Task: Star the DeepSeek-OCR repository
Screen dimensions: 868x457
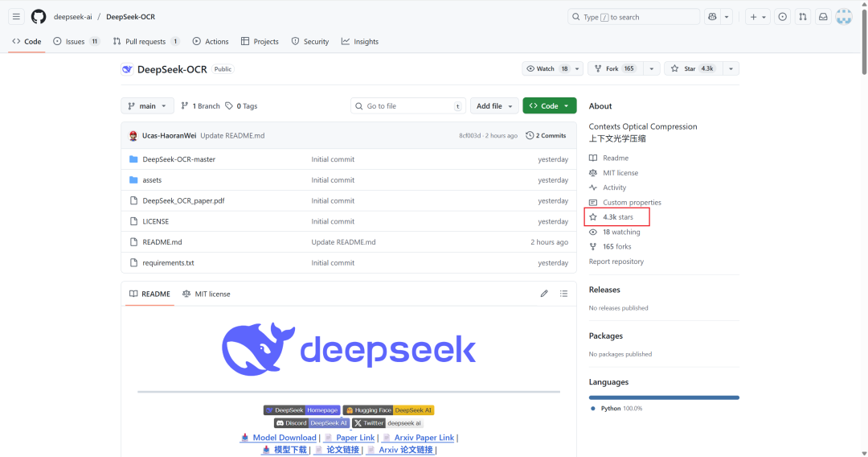Action: point(692,68)
